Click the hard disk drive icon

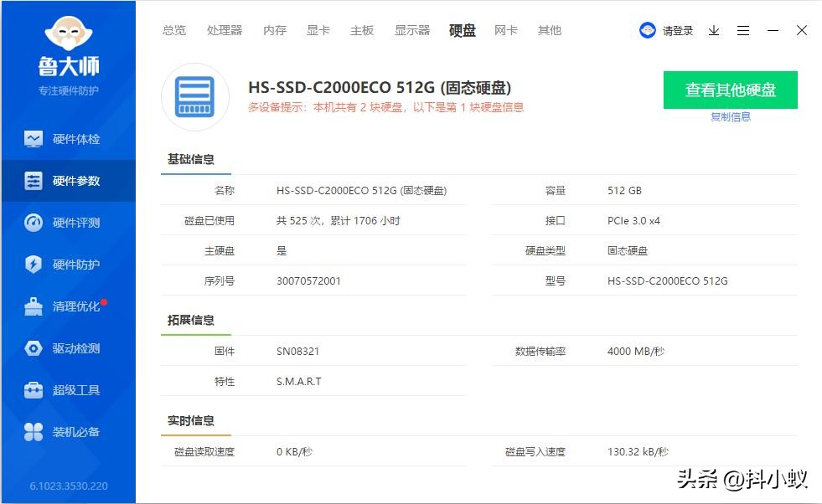click(x=194, y=97)
